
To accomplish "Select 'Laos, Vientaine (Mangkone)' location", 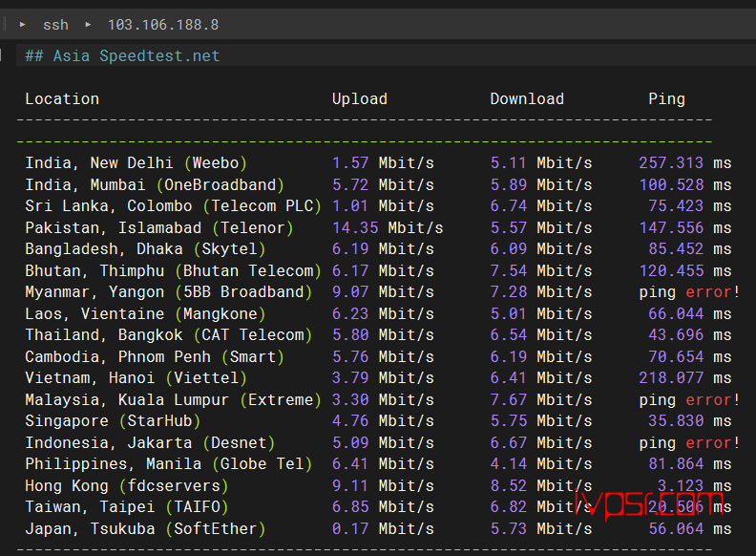I will coord(145,313).
